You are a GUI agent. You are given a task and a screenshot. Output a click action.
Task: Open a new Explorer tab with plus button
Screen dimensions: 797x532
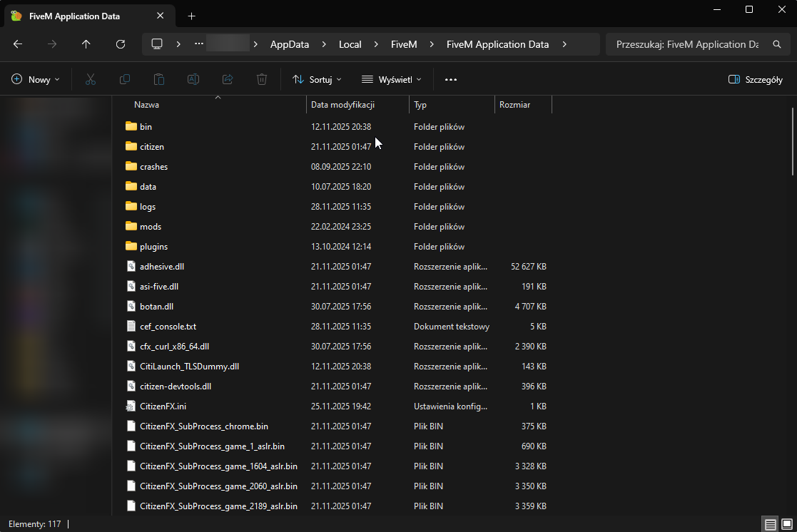191,15
